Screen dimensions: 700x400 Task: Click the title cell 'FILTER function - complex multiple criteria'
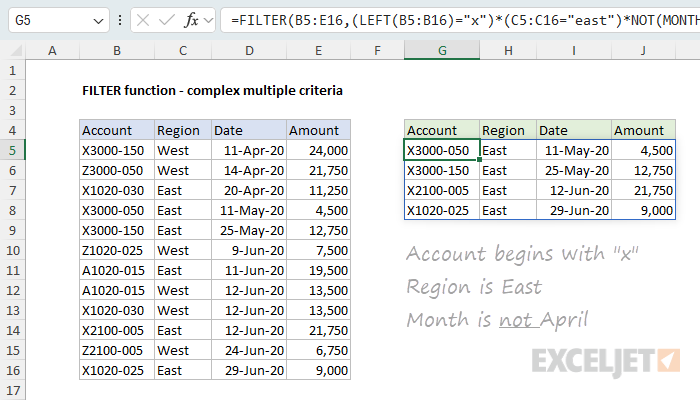[x=212, y=91]
